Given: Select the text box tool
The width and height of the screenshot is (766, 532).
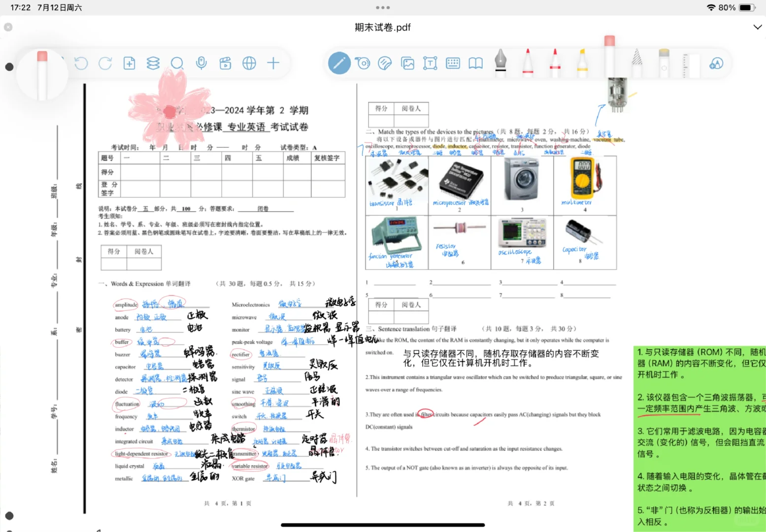Looking at the screenshot, I should (430, 63).
